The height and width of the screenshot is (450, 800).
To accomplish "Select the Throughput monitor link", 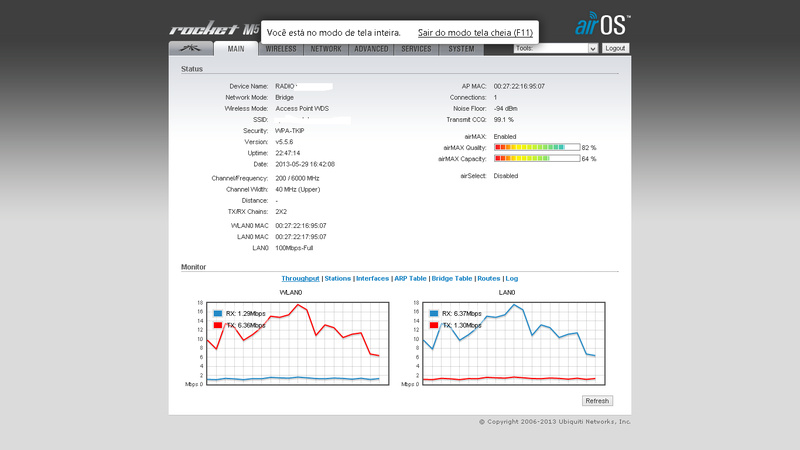I will [x=300, y=279].
